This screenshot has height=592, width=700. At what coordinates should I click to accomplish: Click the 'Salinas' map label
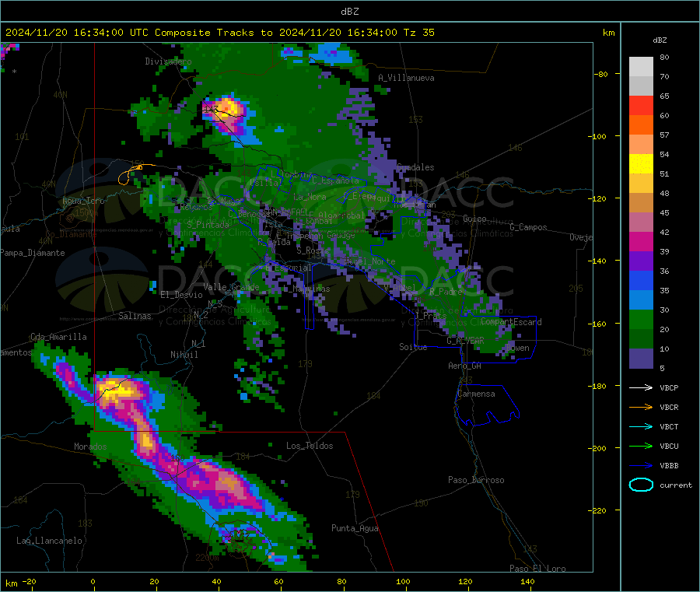coord(135,316)
